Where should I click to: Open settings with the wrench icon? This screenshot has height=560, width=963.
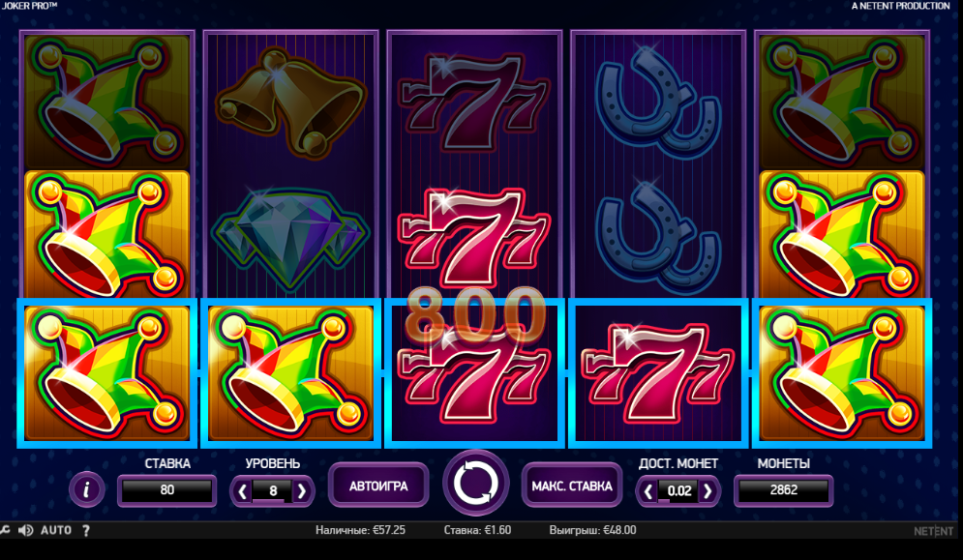coord(5,530)
